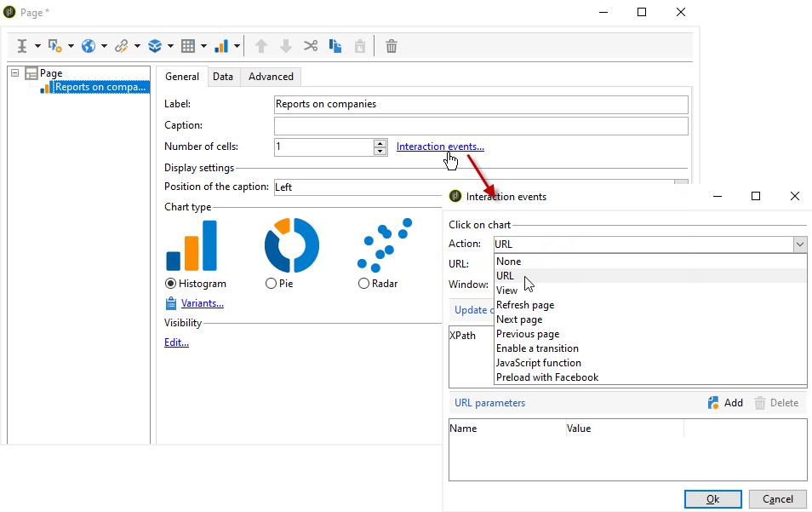Click the blue stacked container icon
The image size is (812, 512).
click(155, 46)
